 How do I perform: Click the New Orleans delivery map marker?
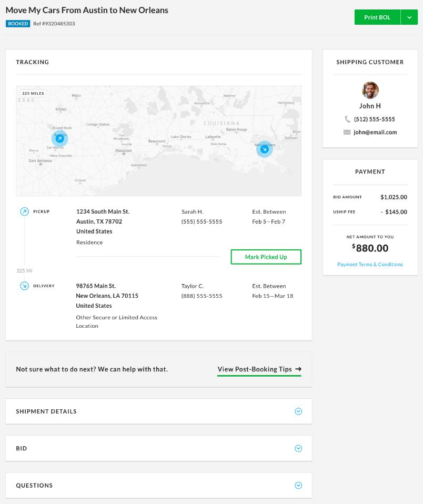(265, 149)
